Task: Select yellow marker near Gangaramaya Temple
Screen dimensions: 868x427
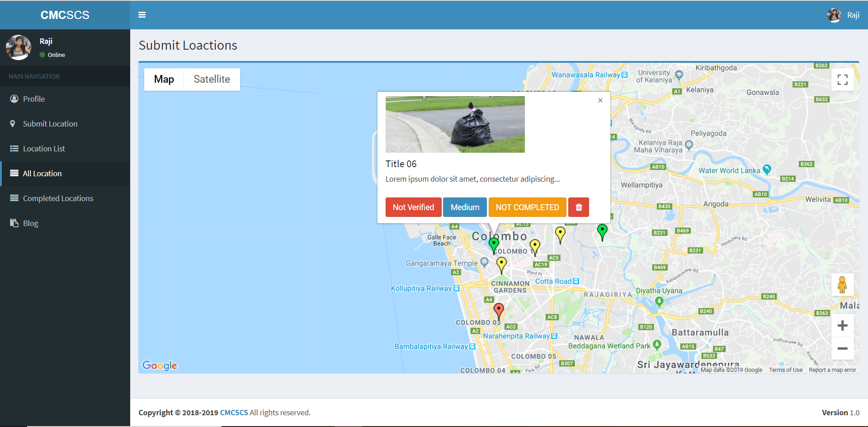Action: tap(501, 265)
